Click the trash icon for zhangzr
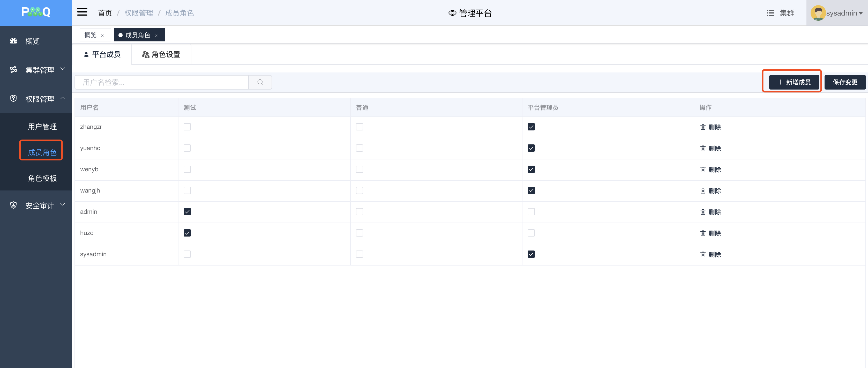This screenshot has width=868, height=368. (x=702, y=127)
